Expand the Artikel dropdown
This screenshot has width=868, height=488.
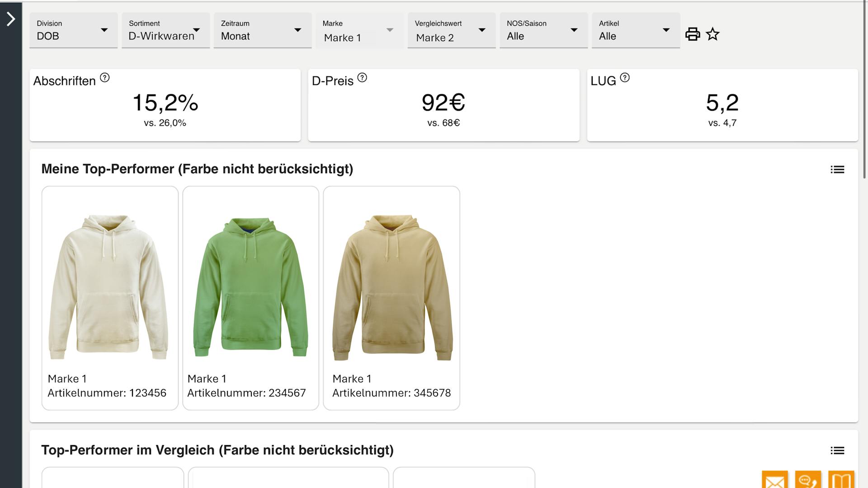[635, 30]
